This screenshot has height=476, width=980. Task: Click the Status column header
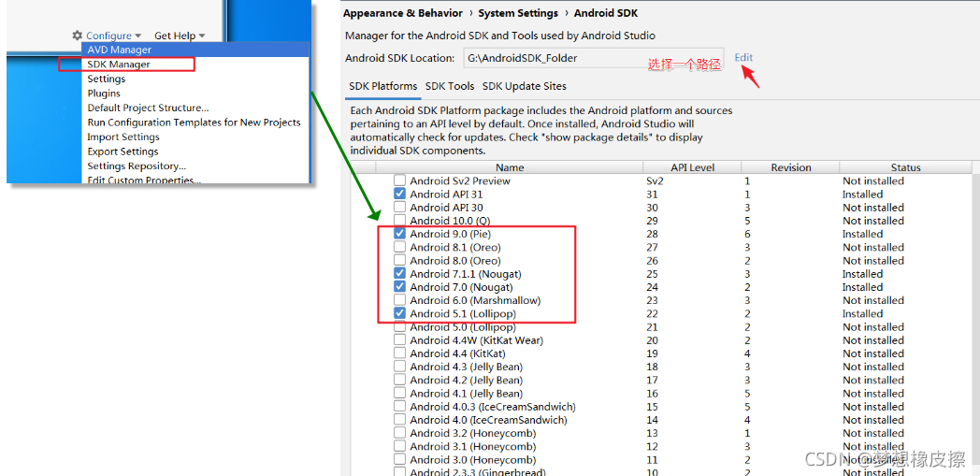point(905,167)
